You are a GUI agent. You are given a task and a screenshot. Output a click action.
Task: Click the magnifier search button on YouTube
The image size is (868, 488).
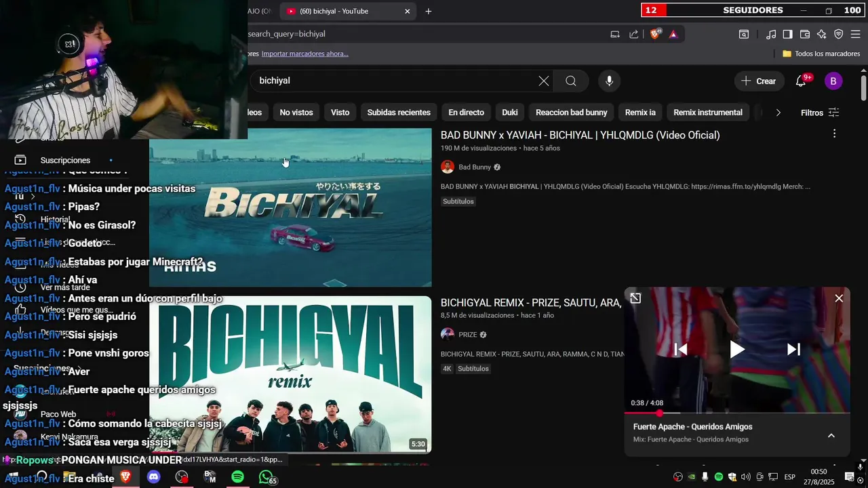[571, 81]
